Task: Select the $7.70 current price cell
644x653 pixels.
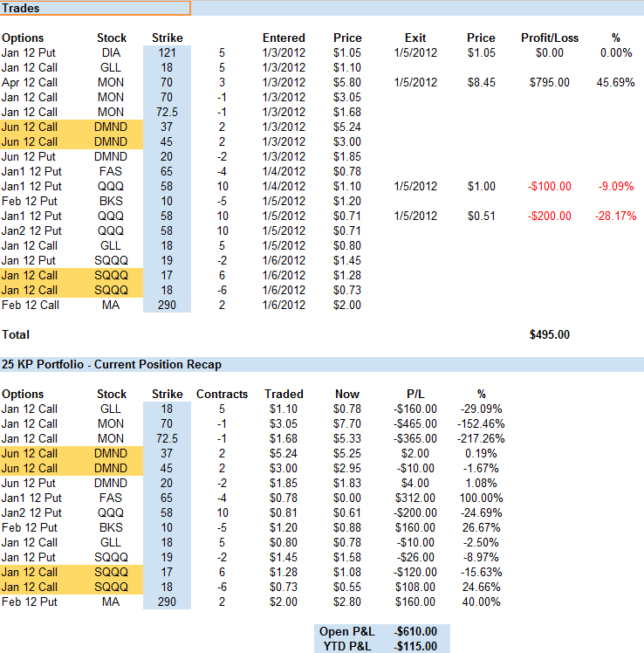Action: click(347, 423)
